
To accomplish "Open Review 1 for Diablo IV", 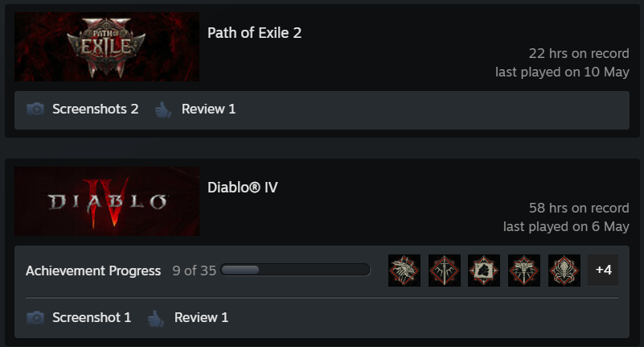I will point(201,317).
